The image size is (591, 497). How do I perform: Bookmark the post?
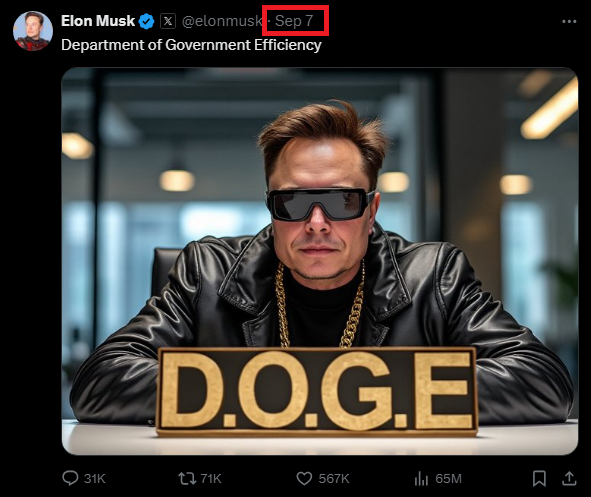tap(539, 479)
